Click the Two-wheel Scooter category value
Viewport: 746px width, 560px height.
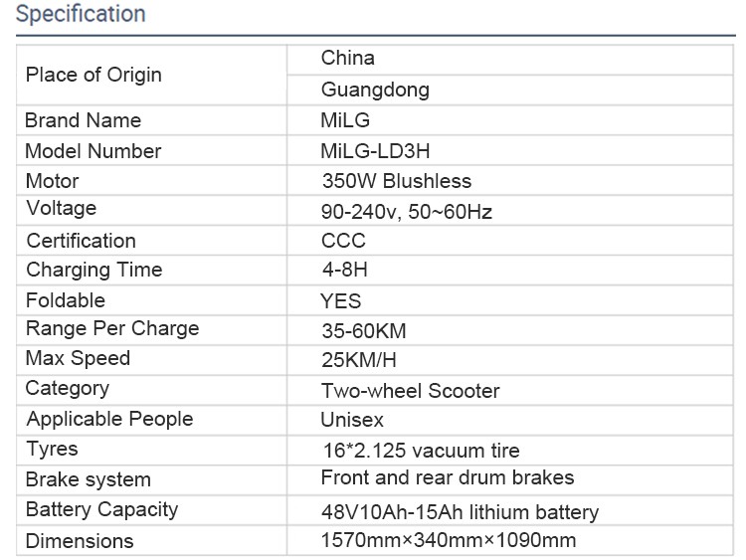click(411, 391)
